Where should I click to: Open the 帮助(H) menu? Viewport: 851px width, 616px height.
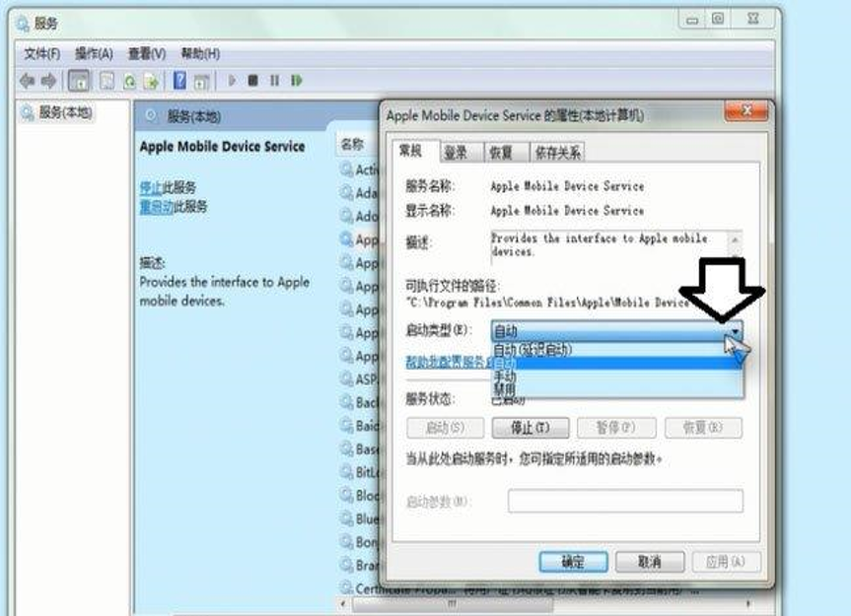click(x=200, y=53)
